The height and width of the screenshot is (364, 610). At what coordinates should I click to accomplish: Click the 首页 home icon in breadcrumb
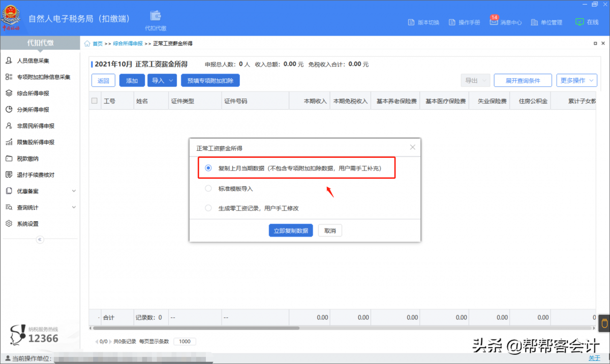tap(87, 44)
